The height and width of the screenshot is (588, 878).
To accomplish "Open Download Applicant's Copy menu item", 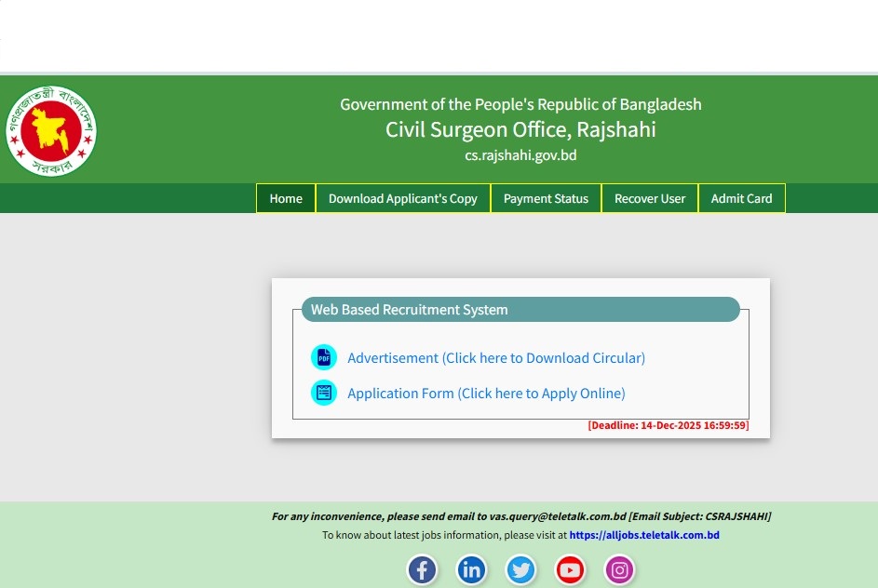I will (x=402, y=198).
